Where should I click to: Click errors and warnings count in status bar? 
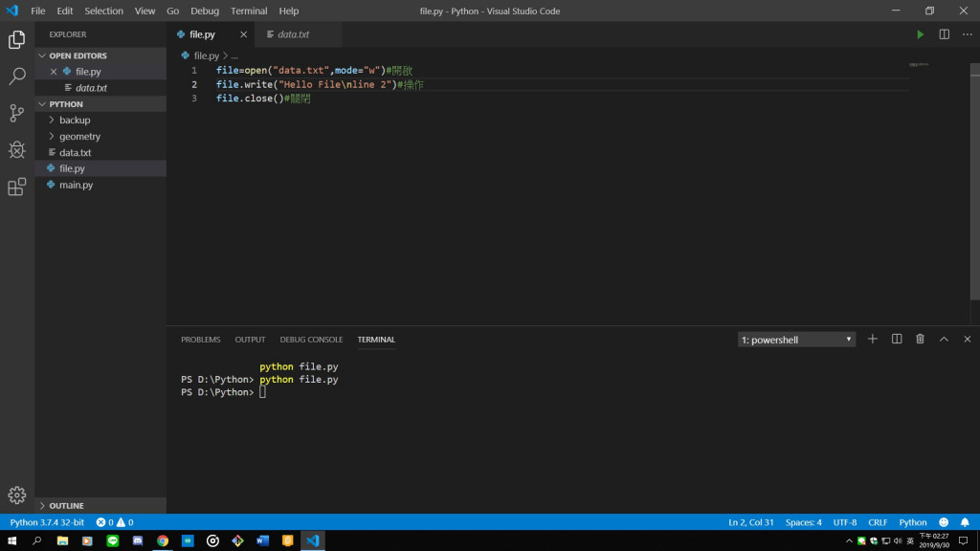coord(115,522)
